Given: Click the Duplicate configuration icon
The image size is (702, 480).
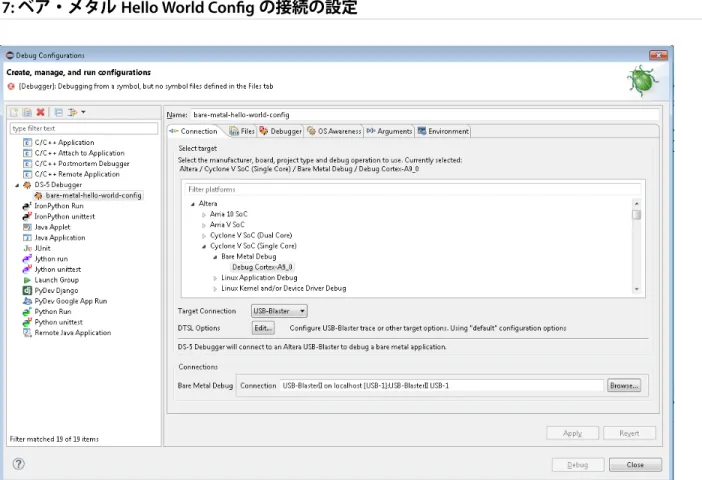Looking at the screenshot, I should [x=27, y=112].
